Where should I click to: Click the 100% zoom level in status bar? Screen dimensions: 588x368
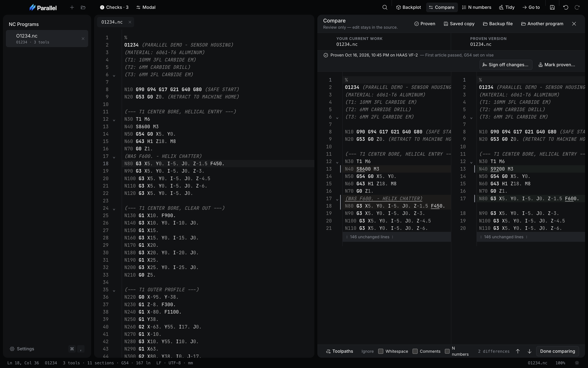click(560, 363)
